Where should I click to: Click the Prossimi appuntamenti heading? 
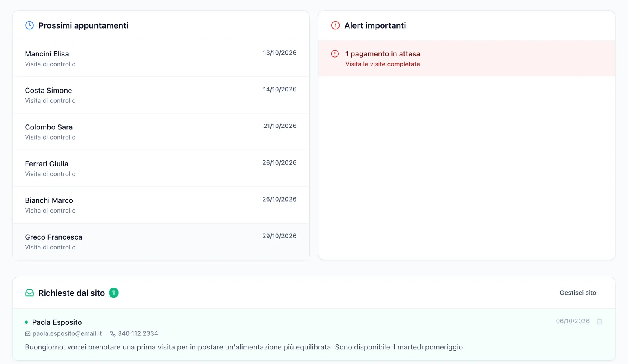[x=83, y=25]
